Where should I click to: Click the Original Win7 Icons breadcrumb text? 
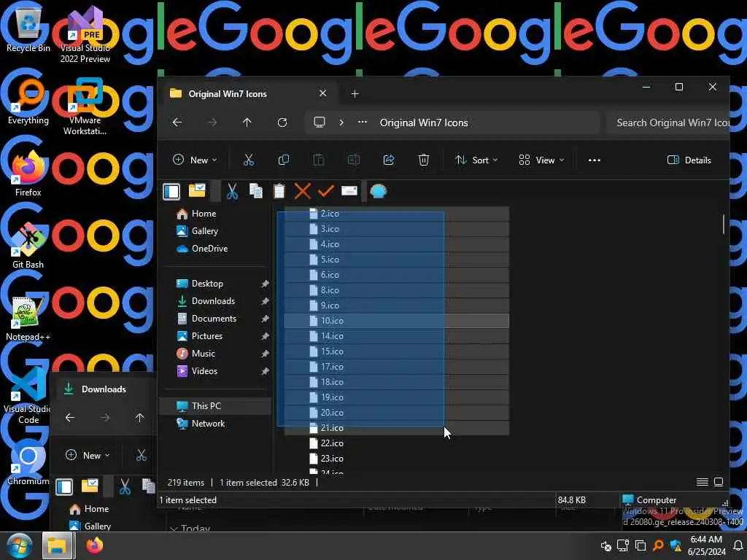(424, 122)
